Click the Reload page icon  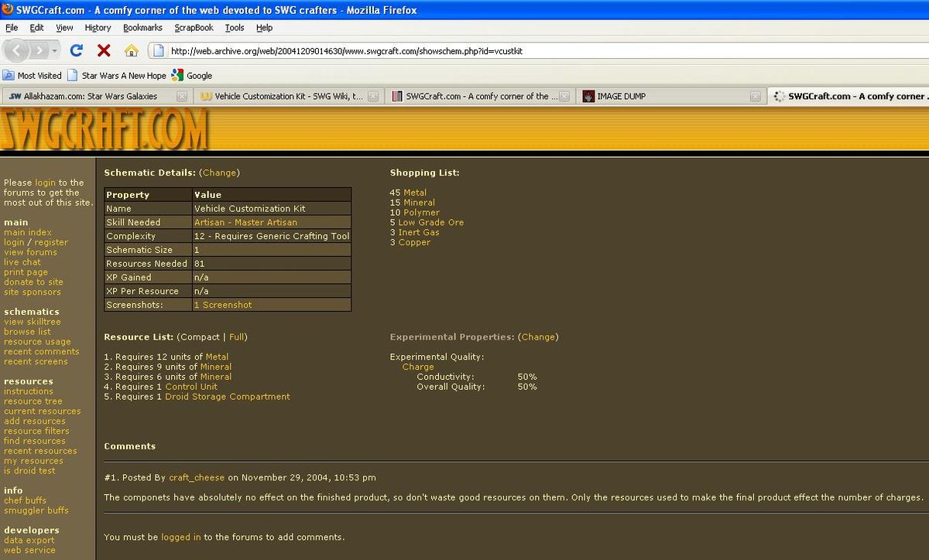76,51
